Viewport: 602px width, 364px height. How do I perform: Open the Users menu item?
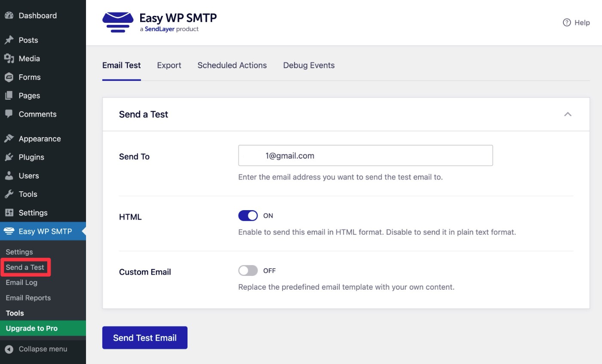43,175
